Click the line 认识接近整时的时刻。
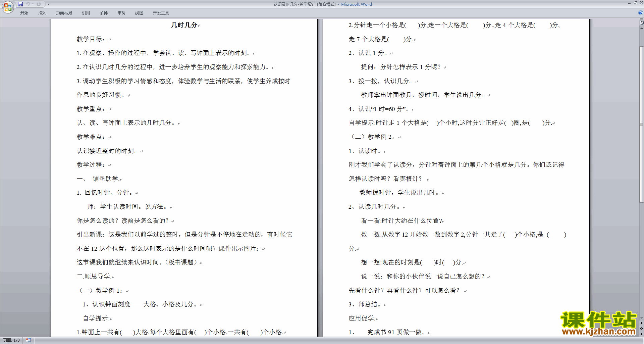644x344 pixels. (108, 151)
